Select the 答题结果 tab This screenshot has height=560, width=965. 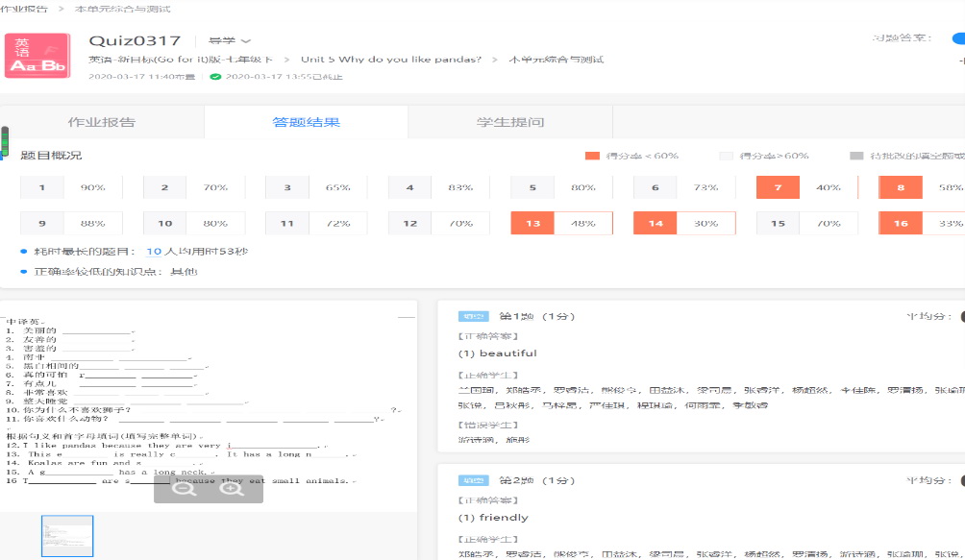pyautogui.click(x=306, y=122)
